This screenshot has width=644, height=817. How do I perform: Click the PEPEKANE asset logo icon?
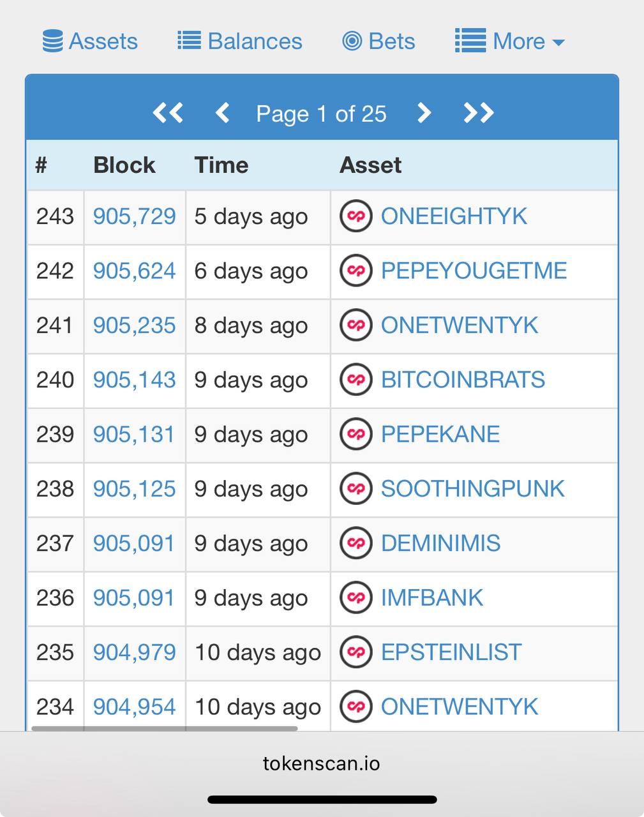pyautogui.click(x=356, y=434)
